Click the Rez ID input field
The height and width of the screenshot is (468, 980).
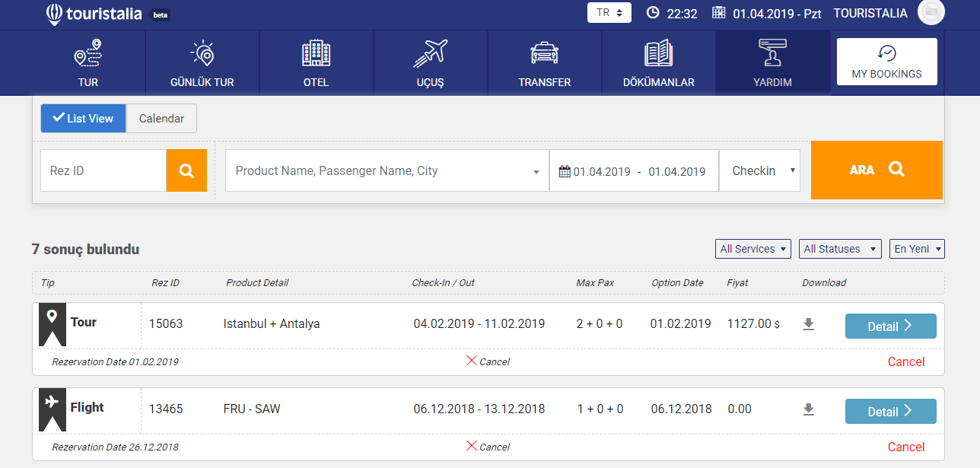coord(103,170)
